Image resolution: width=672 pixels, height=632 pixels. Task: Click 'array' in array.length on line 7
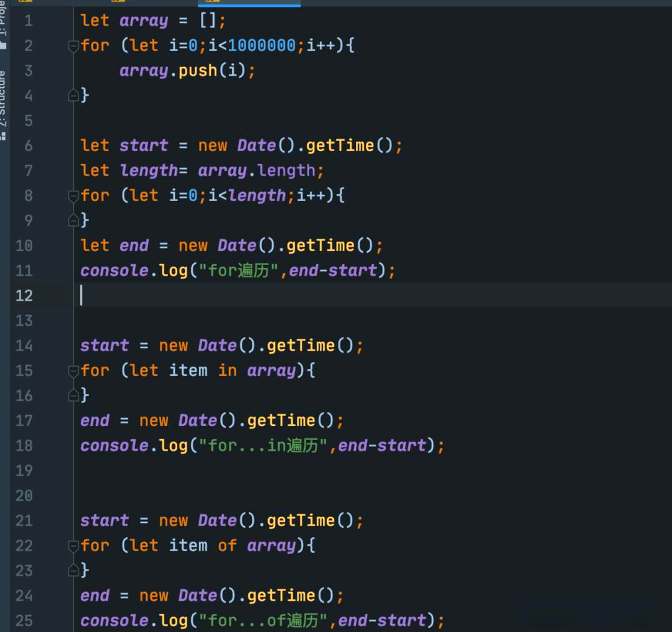point(222,171)
